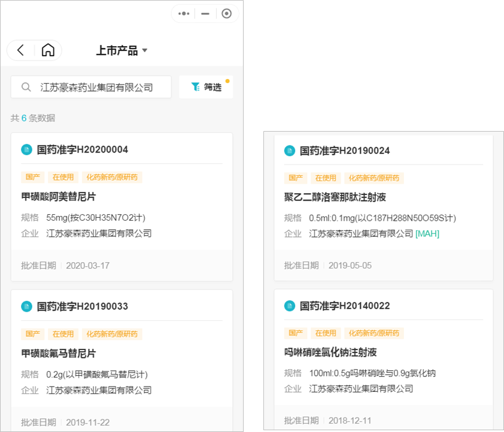Image resolution: width=504 pixels, height=432 pixels.
Task: Click the 在使用 tag on 吗啉硝唑氯化钠注射液 card
Action: pos(326,333)
